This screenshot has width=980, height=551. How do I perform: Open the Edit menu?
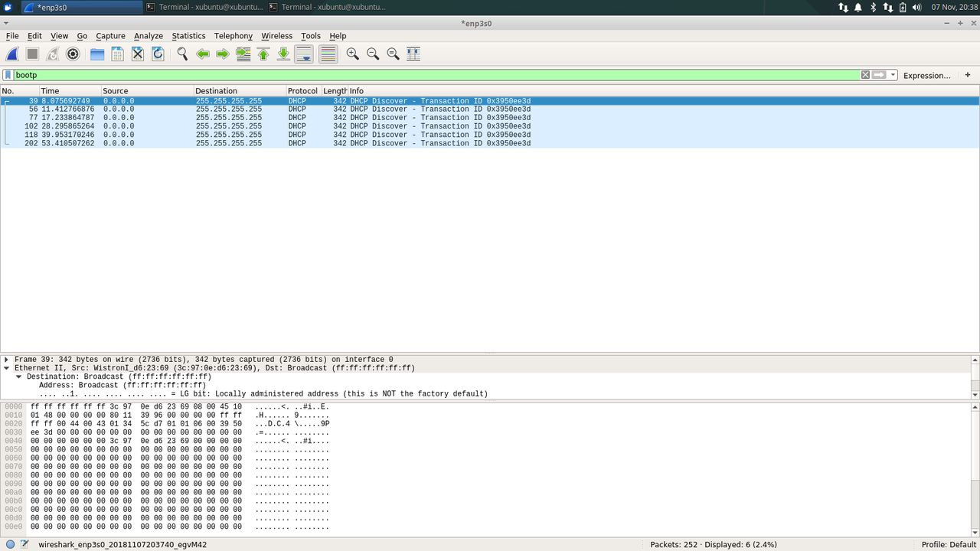pyautogui.click(x=34, y=36)
